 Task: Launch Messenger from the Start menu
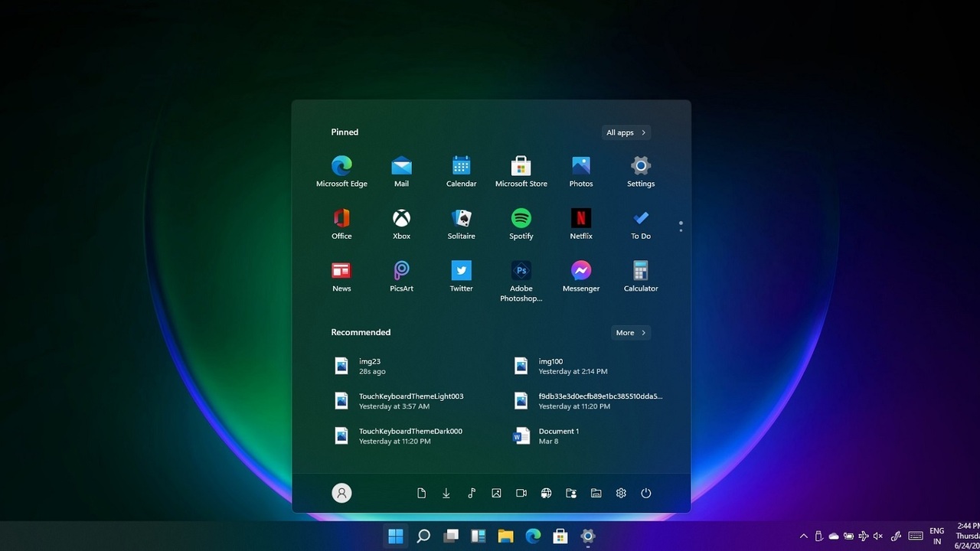(x=580, y=276)
